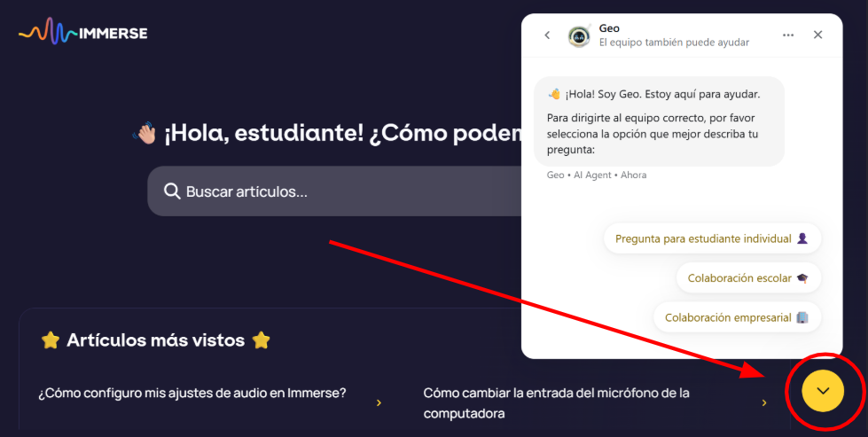Collapse chat with yellow chevron button

tap(823, 391)
